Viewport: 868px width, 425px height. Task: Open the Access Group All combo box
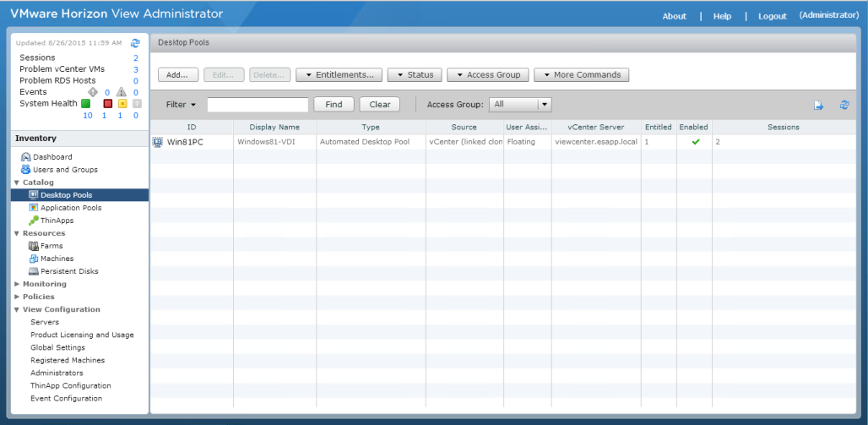[520, 104]
